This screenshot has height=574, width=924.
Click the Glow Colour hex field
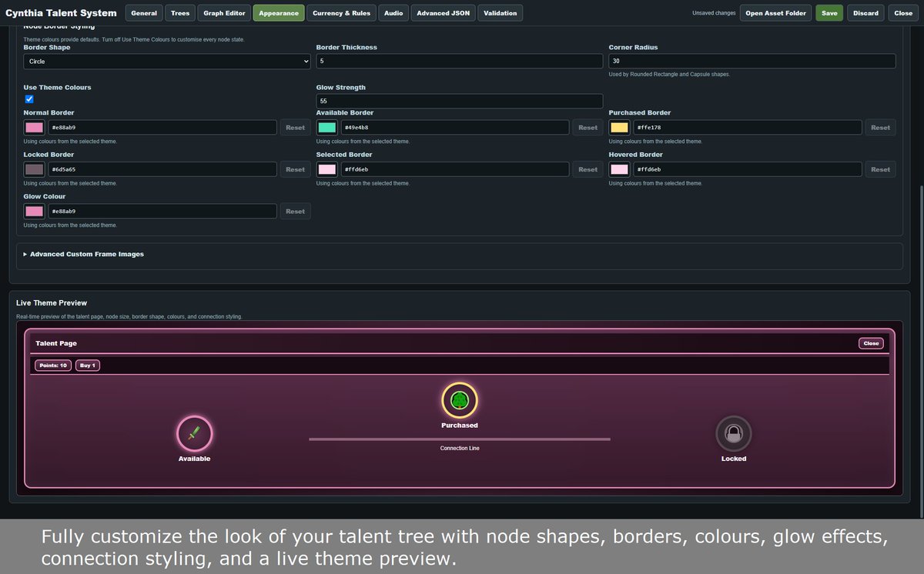[162, 211]
